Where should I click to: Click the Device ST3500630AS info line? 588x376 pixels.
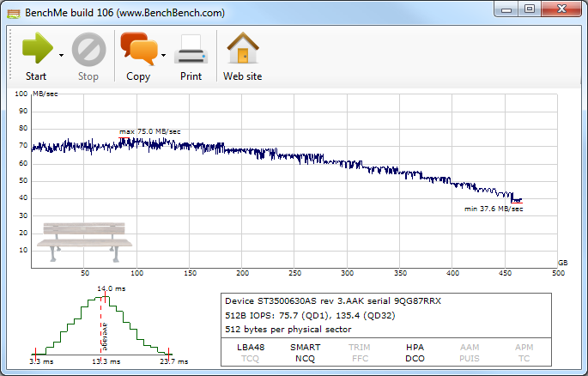pyautogui.click(x=333, y=301)
